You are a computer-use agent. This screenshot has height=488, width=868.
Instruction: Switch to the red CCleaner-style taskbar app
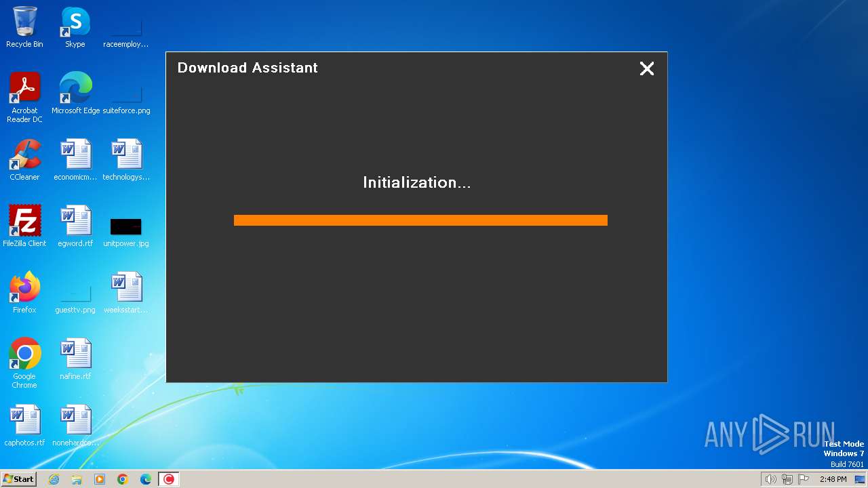169,479
